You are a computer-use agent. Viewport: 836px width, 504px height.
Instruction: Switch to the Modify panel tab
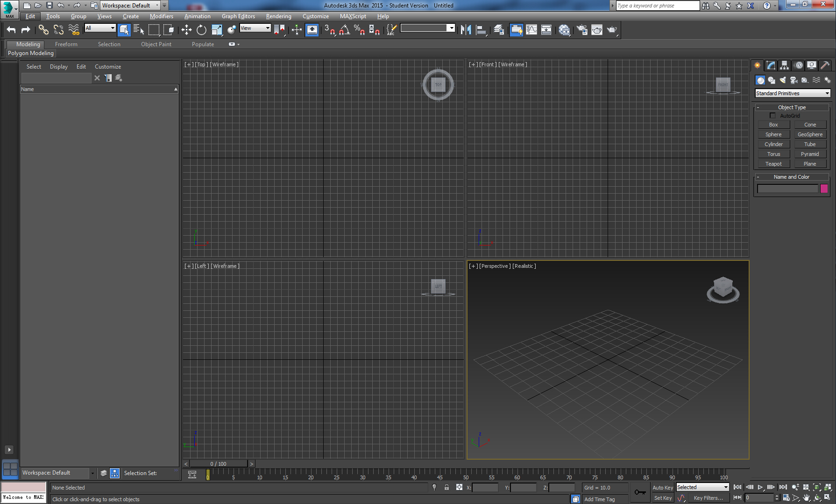[x=771, y=65]
